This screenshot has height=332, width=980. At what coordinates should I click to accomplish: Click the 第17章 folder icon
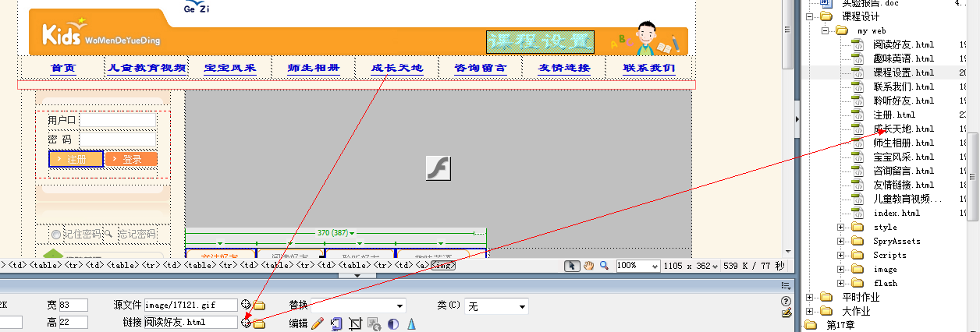click(x=812, y=325)
